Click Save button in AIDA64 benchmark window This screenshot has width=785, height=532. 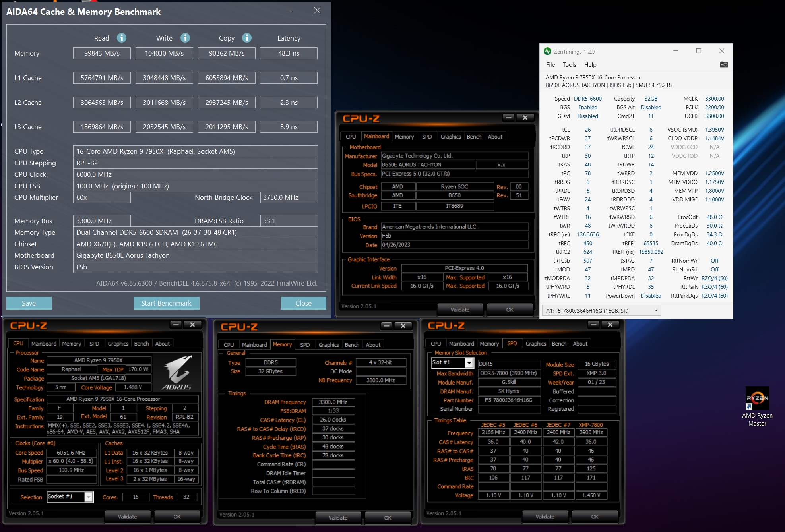[29, 304]
